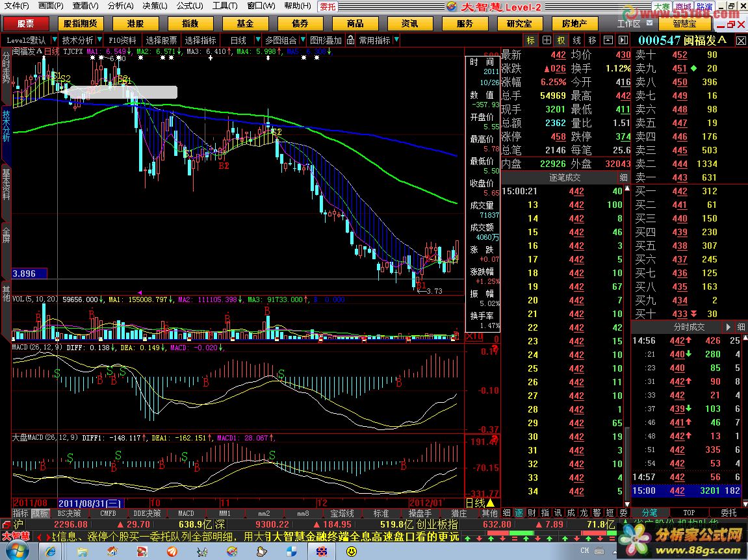Click the 财 finance icon in bottom row
This screenshot has height=560, width=748.
(532, 513)
